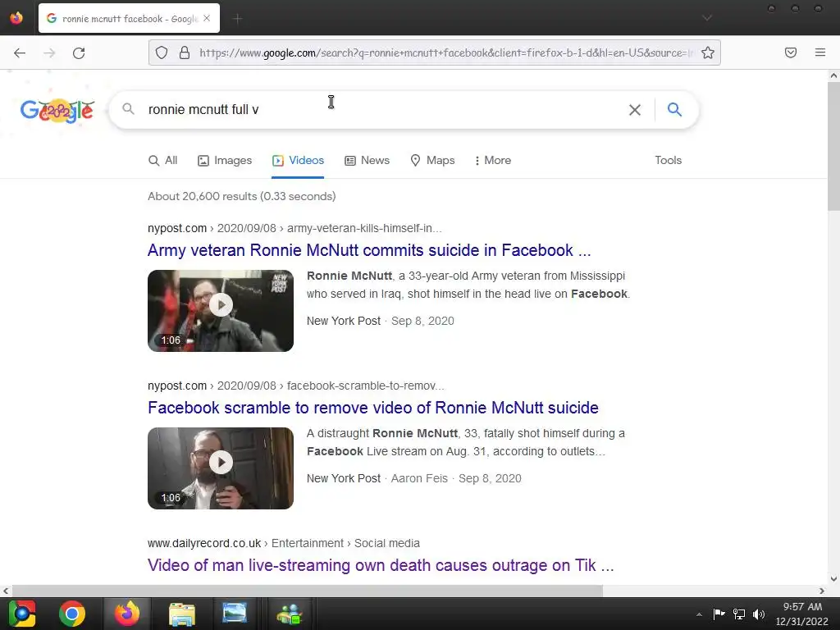Open Video of man live-streaming link
The height and width of the screenshot is (630, 840).
[x=381, y=565]
